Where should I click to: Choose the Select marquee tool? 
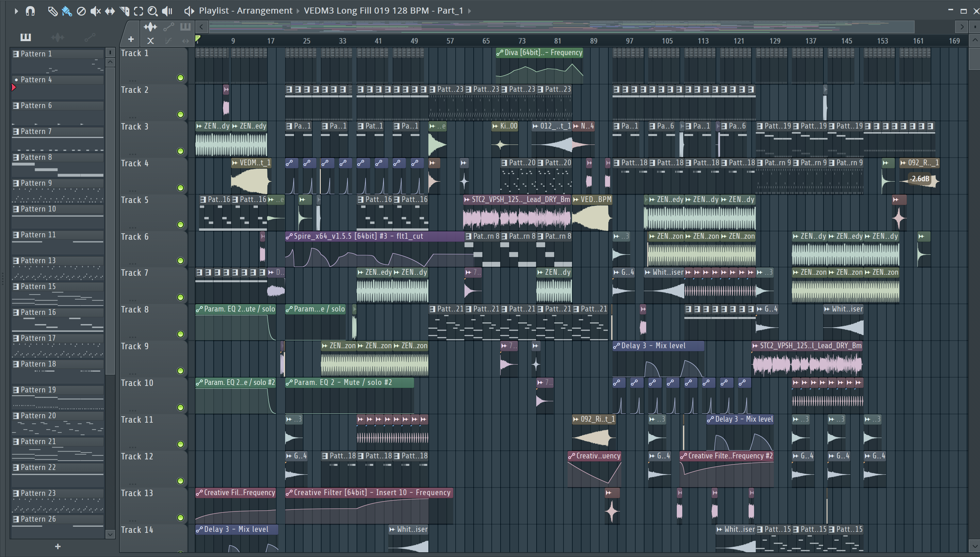coord(138,11)
